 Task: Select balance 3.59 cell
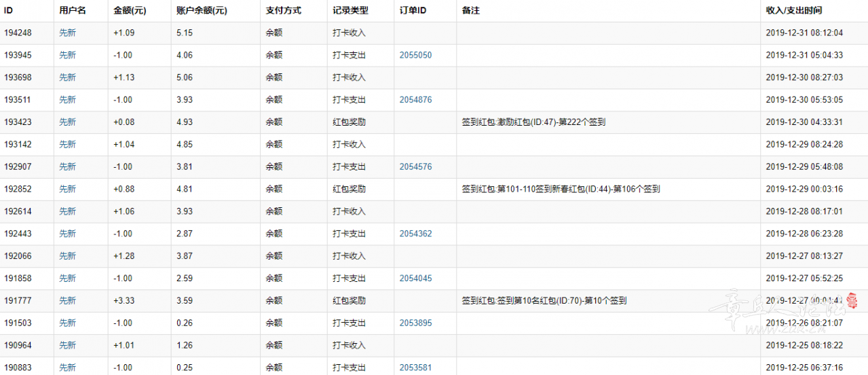pos(185,300)
